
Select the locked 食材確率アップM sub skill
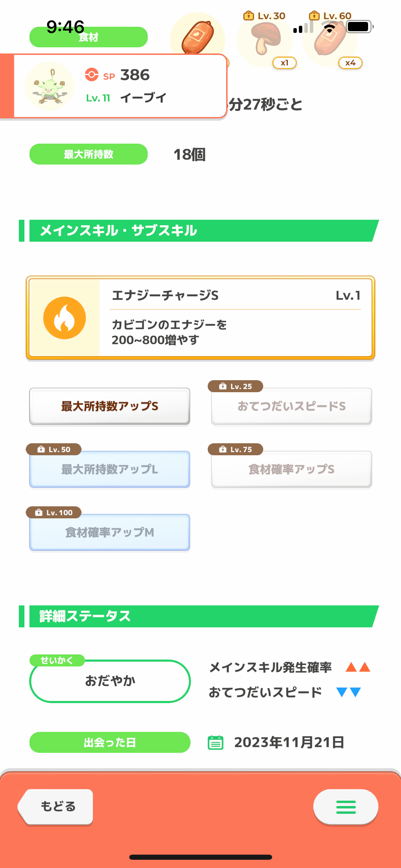click(x=110, y=532)
